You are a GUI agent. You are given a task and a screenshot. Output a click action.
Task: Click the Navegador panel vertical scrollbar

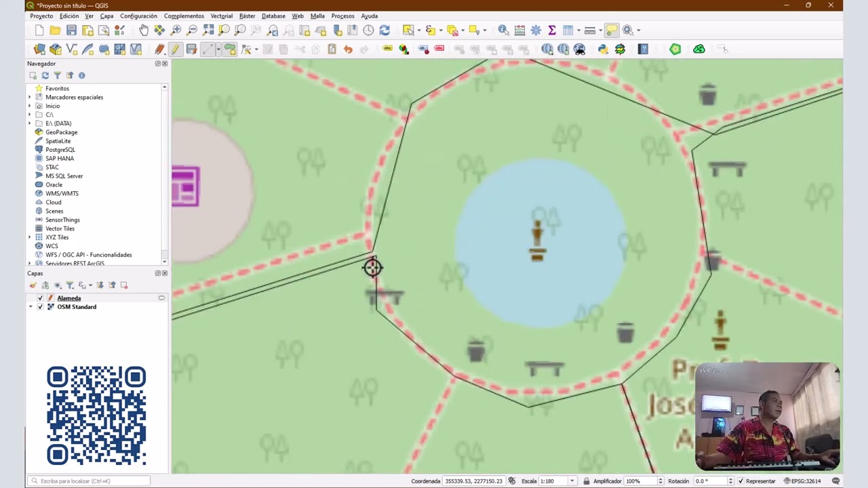pyautogui.click(x=164, y=175)
